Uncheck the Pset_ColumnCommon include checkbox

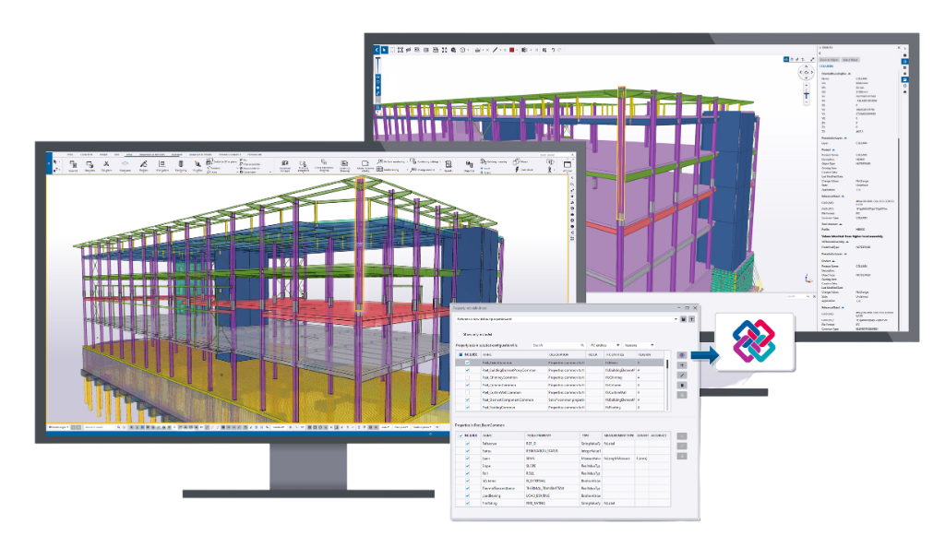467,385
